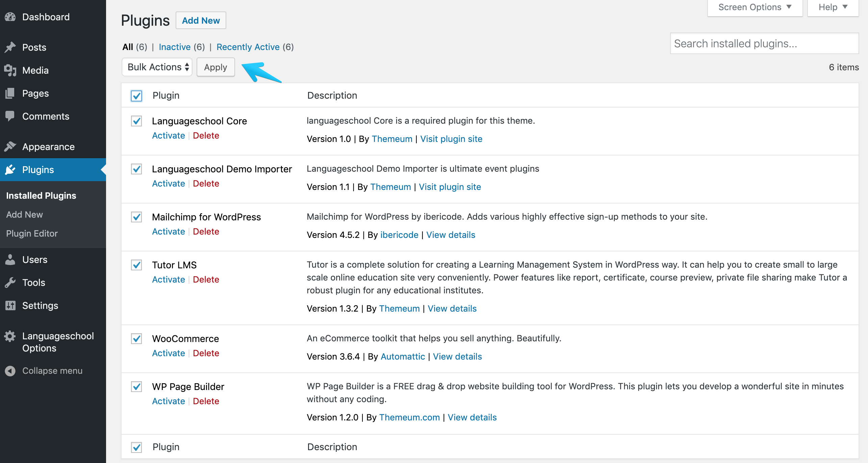Click the Plugins plug icon

tap(10, 170)
